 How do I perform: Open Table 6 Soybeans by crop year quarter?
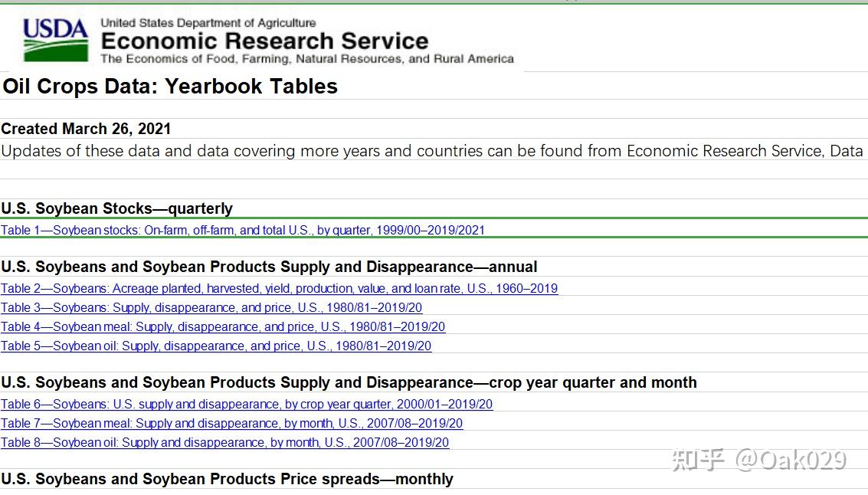coord(247,405)
